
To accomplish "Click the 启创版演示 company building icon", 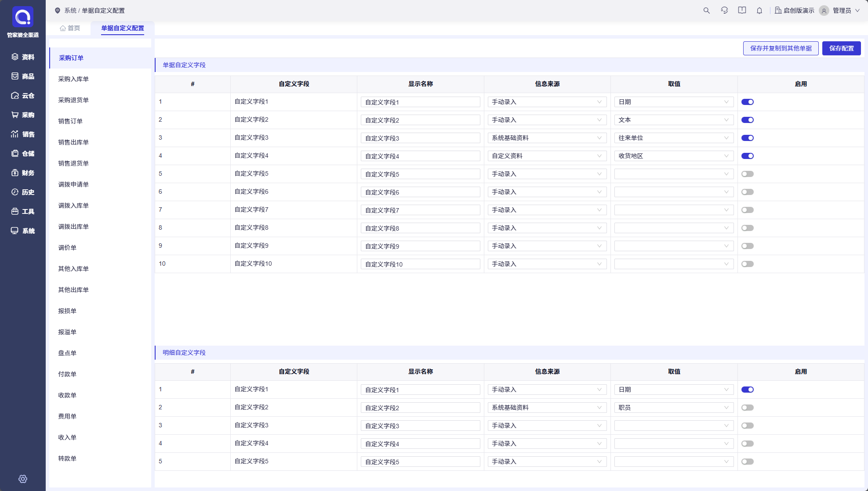I will 778,11.
